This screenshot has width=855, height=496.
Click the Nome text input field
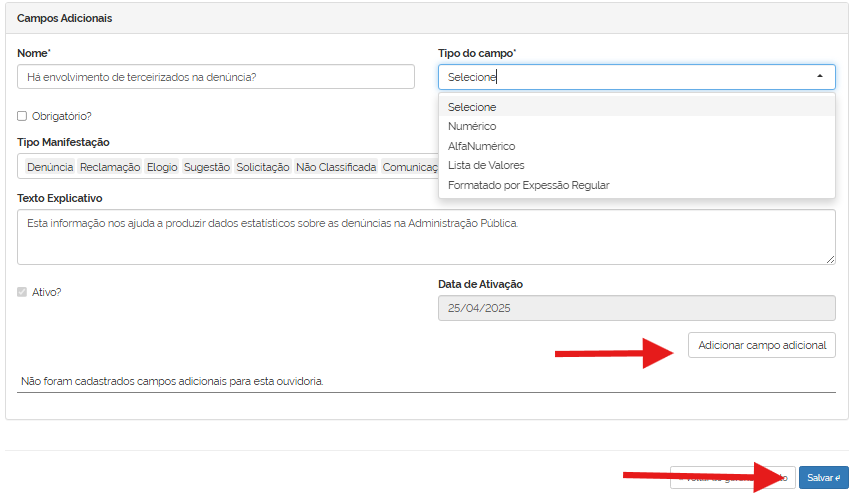(x=215, y=77)
